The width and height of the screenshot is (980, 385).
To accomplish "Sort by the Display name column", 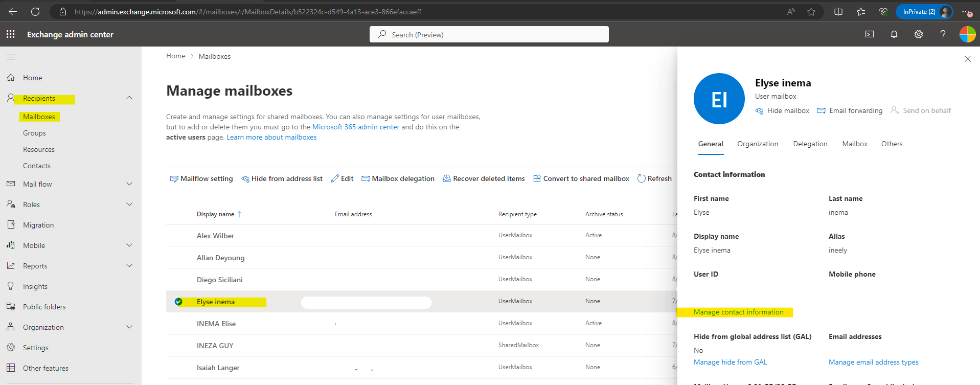I will click(x=219, y=214).
